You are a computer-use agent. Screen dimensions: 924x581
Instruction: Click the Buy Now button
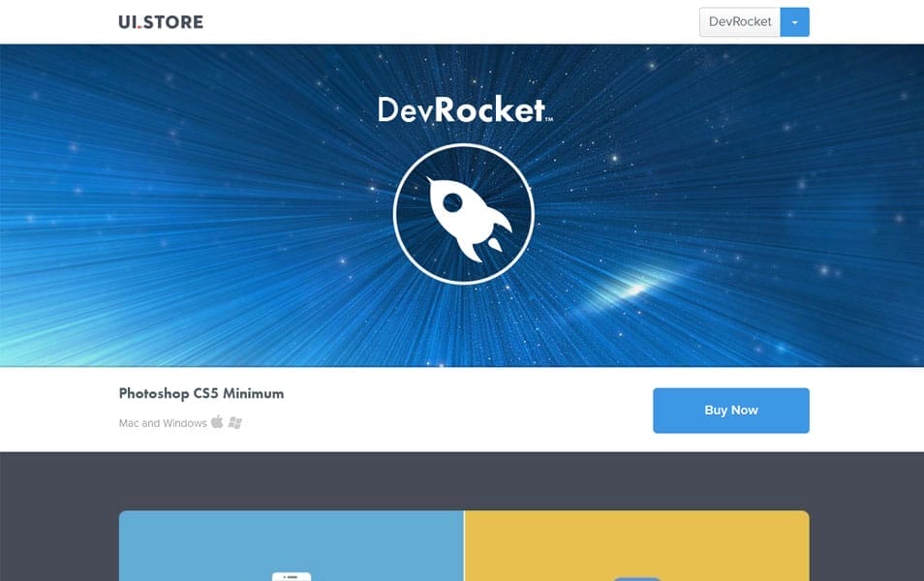coord(730,411)
